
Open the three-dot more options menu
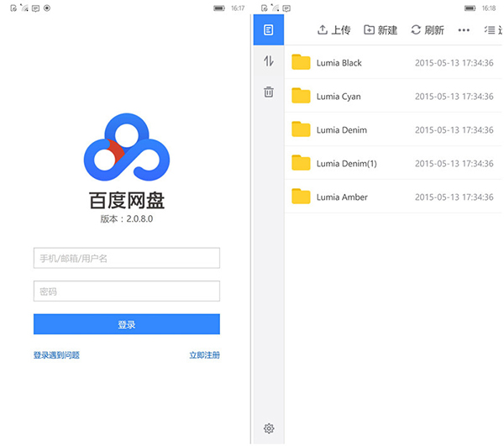[x=464, y=30]
